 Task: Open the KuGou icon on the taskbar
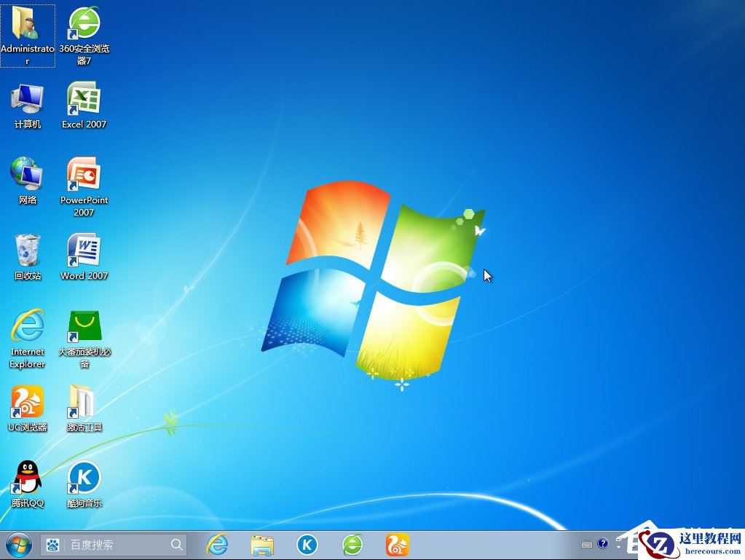306,544
